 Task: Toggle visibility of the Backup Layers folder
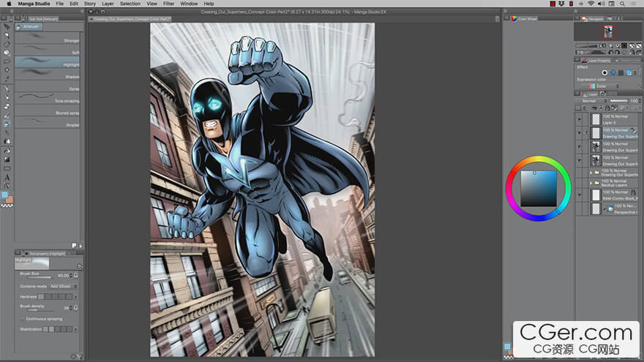point(579,183)
